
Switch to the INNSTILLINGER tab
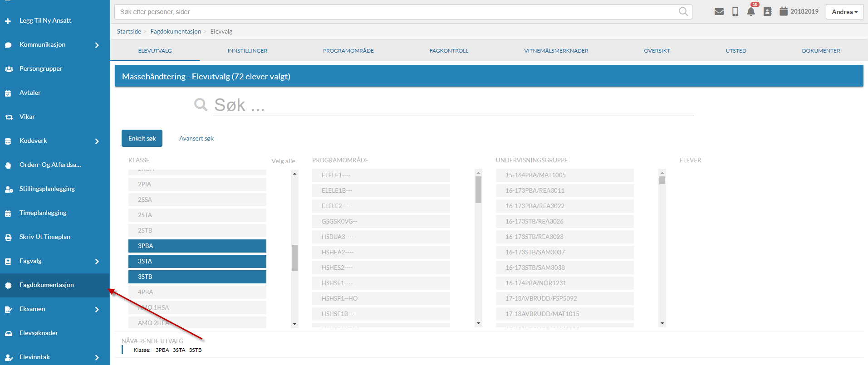(247, 51)
